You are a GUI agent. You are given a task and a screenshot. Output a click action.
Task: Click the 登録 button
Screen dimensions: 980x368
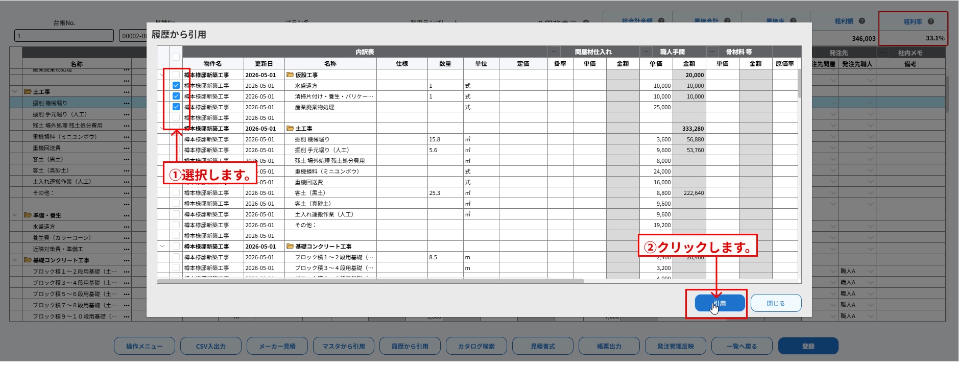808,346
